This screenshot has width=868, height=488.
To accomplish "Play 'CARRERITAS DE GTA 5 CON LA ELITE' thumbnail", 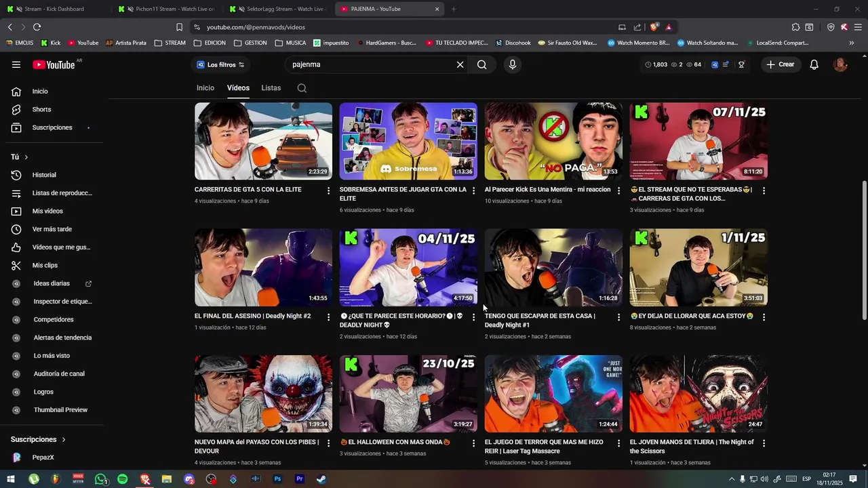I will click(x=263, y=141).
